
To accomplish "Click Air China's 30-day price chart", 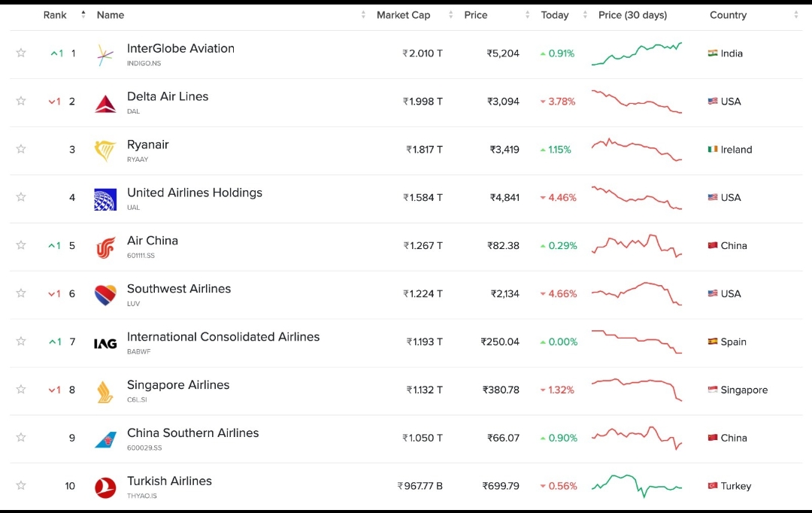I will coord(637,246).
